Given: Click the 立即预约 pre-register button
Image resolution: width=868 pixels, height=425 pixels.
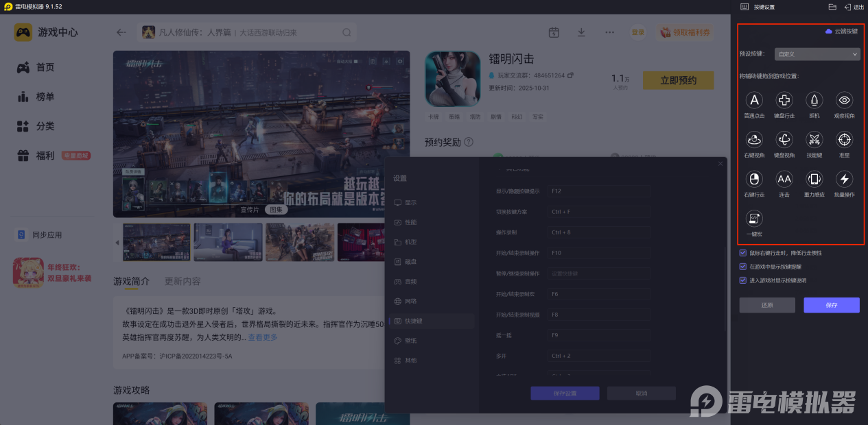Looking at the screenshot, I should (678, 80).
